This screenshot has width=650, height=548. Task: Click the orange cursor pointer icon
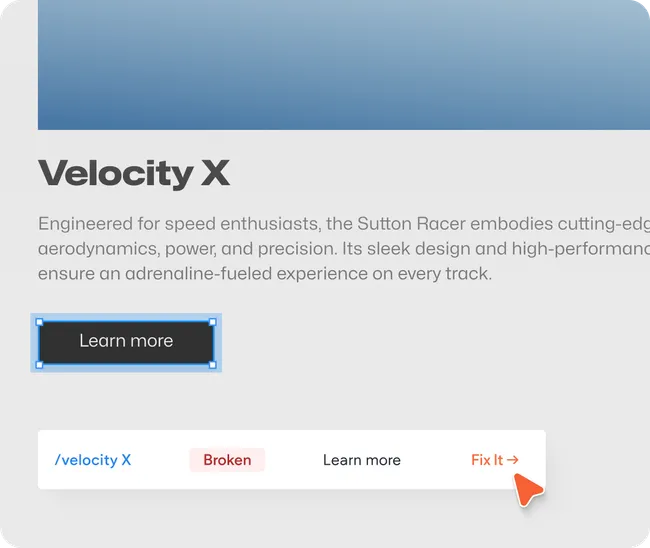pos(528,489)
